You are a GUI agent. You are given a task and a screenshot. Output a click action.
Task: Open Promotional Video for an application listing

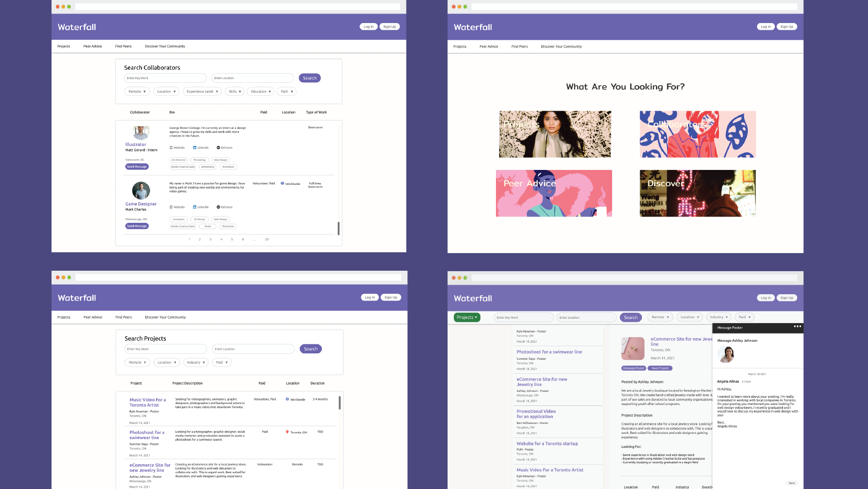tap(536, 414)
